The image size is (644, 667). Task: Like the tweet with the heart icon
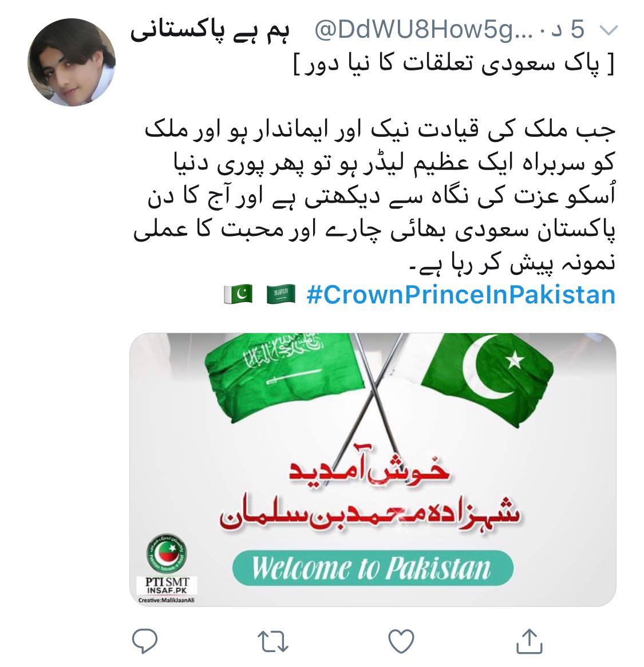coord(401,641)
